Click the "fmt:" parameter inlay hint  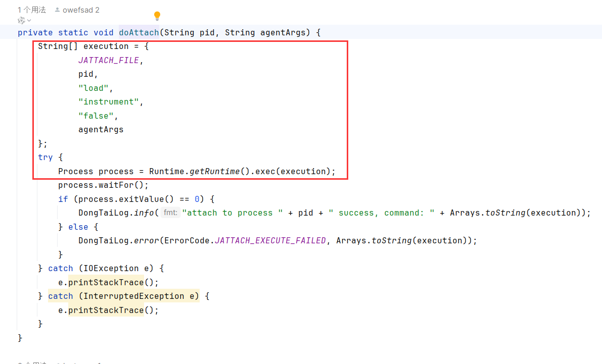[171, 213]
